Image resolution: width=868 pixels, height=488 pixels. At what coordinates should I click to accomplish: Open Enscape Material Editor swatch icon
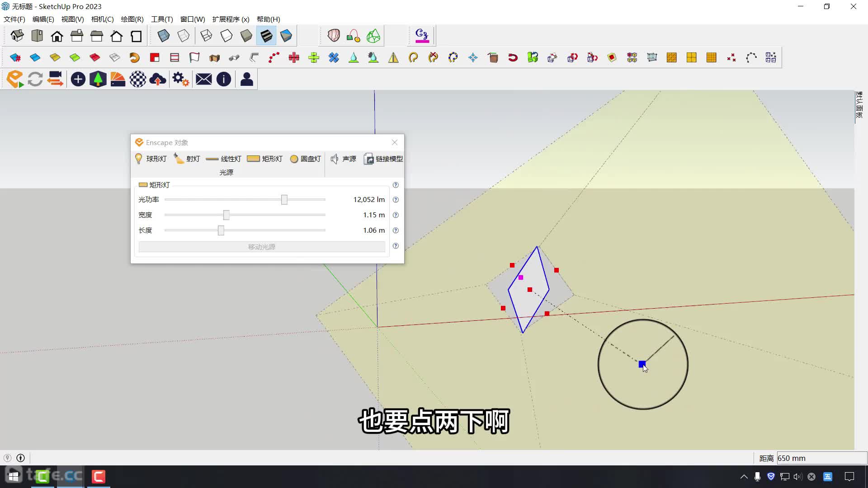click(118, 79)
